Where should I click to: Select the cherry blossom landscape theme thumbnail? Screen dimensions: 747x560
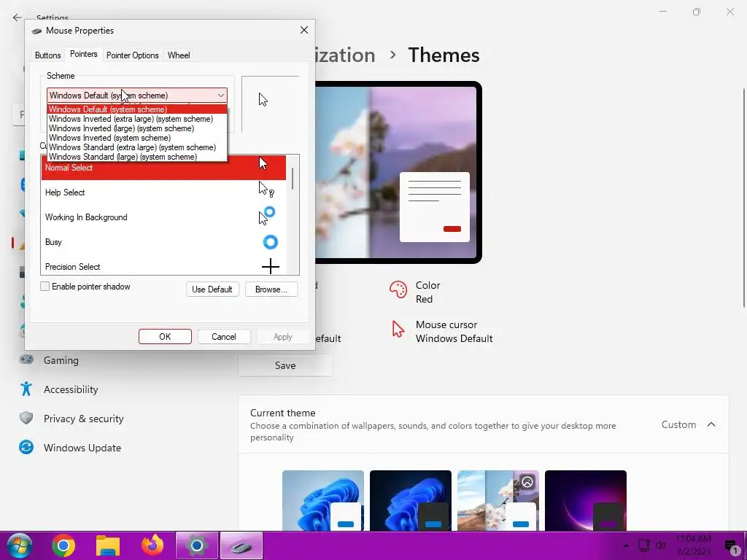pos(498,500)
